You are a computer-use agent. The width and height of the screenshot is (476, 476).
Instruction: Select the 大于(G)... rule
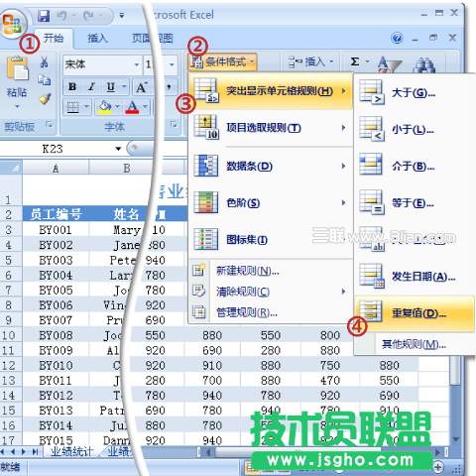415,93
